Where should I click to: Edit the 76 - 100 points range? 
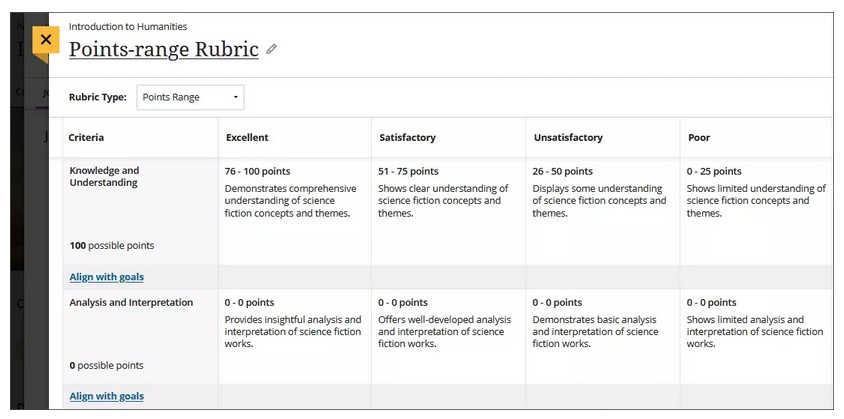pos(257,171)
